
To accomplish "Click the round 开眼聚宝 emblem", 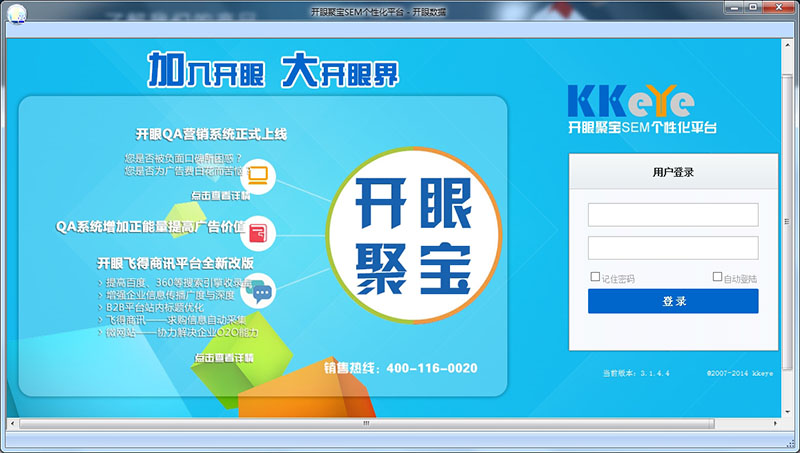I will click(413, 235).
